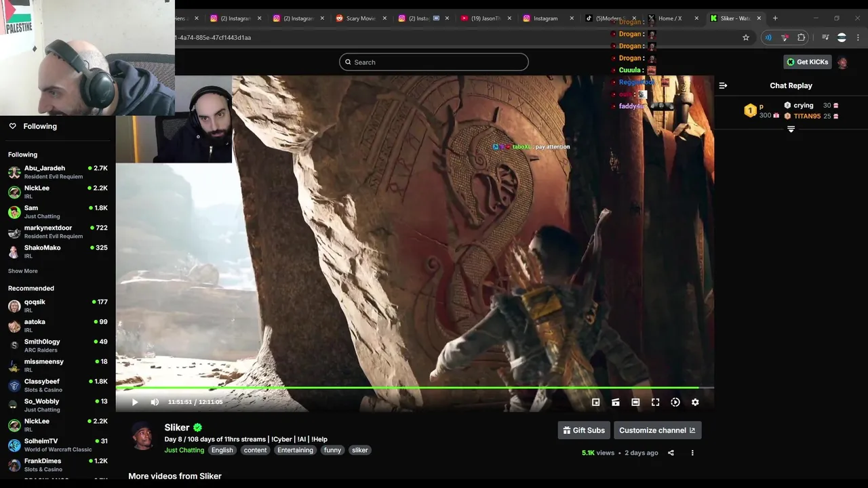Click the Get KICKs button
Viewport: 868px width, 488px height.
click(807, 62)
